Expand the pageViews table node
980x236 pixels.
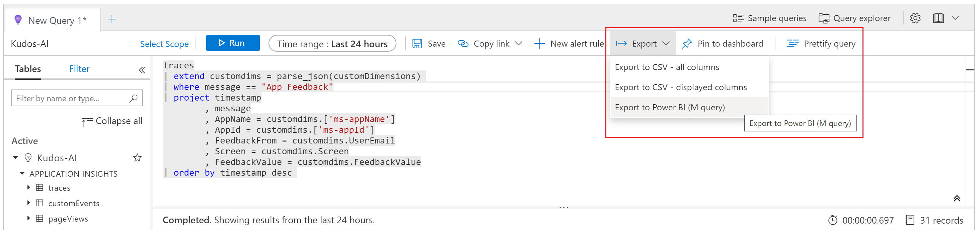[28, 218]
